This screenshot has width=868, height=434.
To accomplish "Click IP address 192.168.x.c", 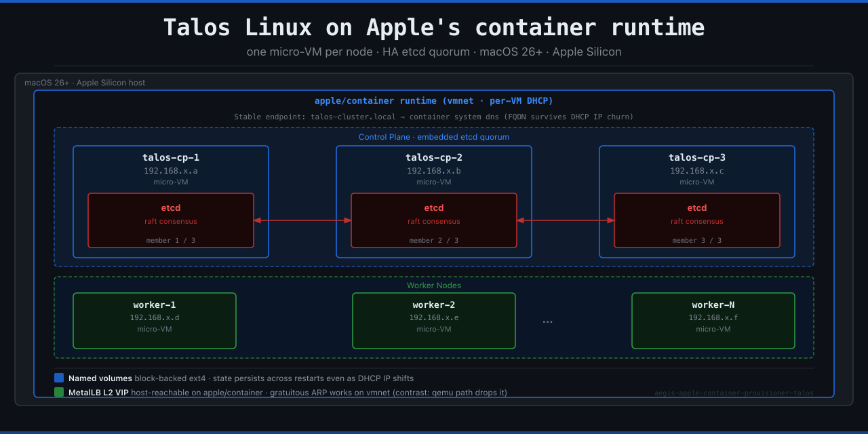I will [x=697, y=171].
